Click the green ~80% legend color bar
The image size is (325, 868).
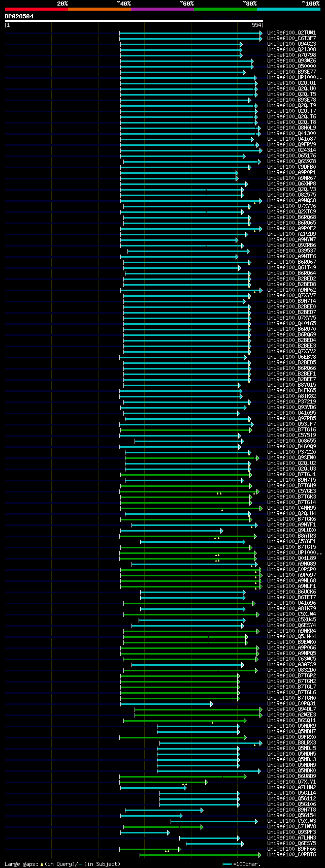[x=225, y=9]
